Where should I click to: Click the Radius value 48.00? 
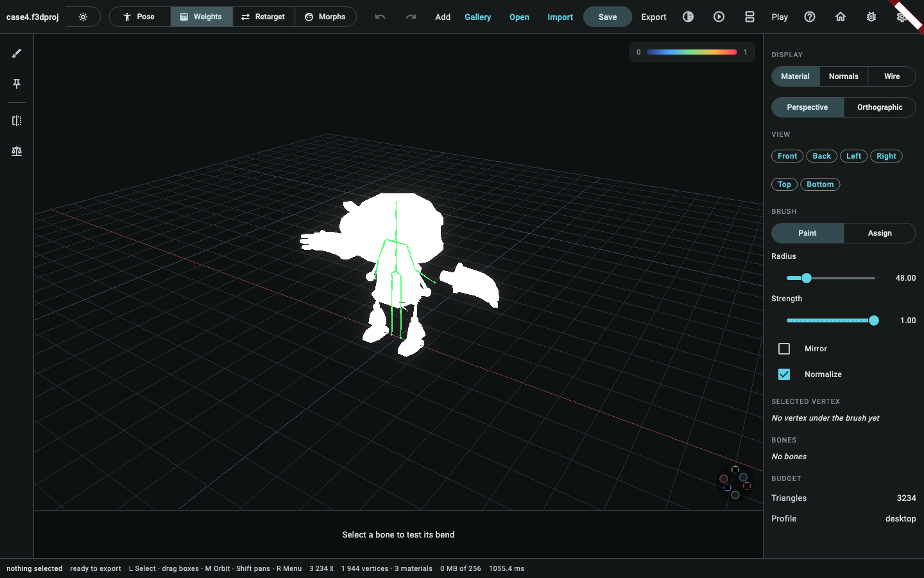coord(905,278)
